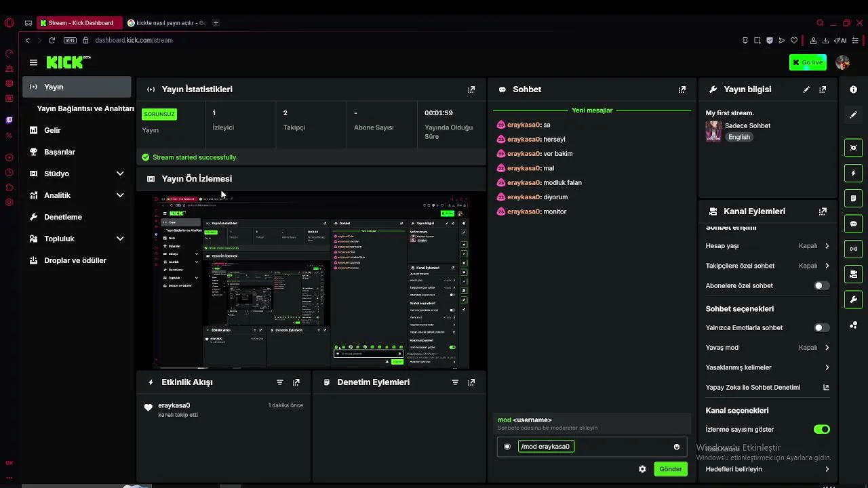Open the filter in Etkinlik Akışı

(279, 382)
